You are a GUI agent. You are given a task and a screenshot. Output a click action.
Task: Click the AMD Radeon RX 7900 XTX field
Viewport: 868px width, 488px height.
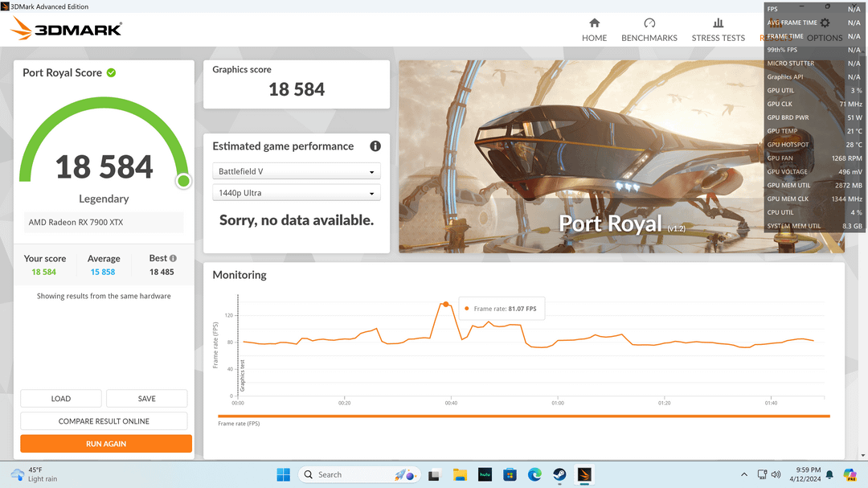(104, 222)
